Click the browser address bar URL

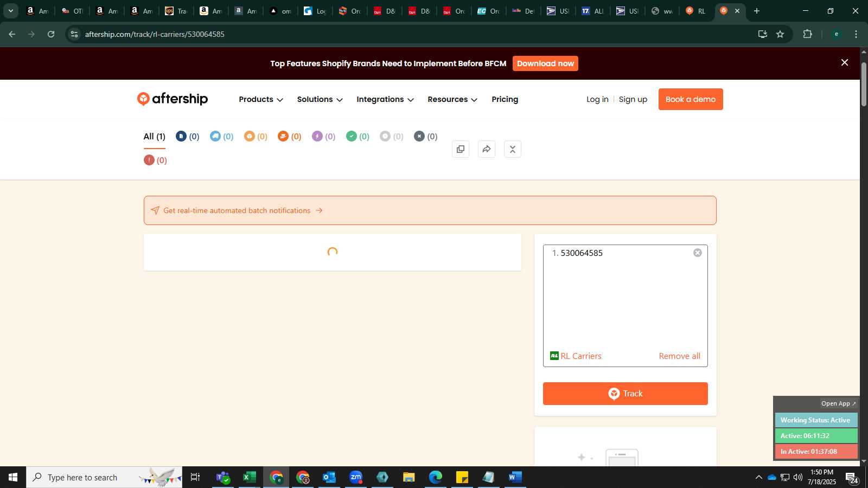coord(155,34)
